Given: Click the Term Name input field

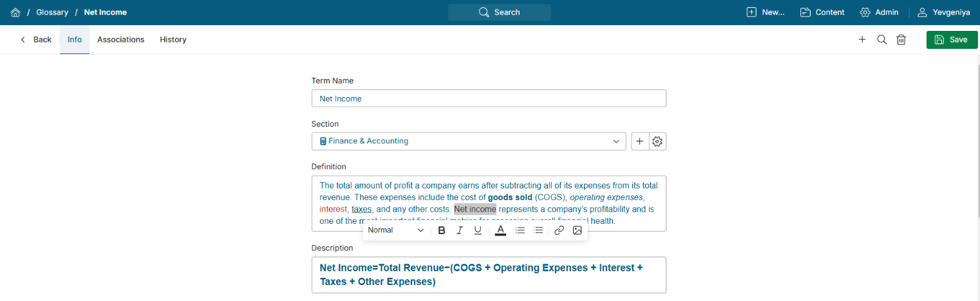Looking at the screenshot, I should (x=488, y=98).
